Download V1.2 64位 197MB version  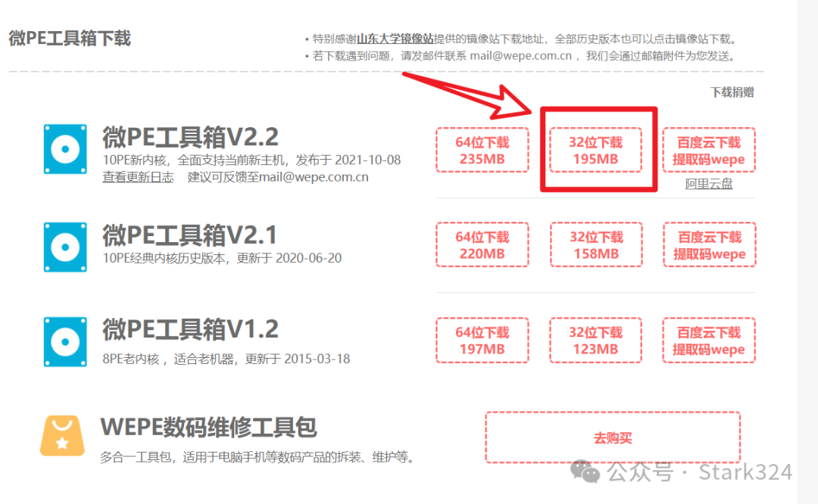point(482,341)
